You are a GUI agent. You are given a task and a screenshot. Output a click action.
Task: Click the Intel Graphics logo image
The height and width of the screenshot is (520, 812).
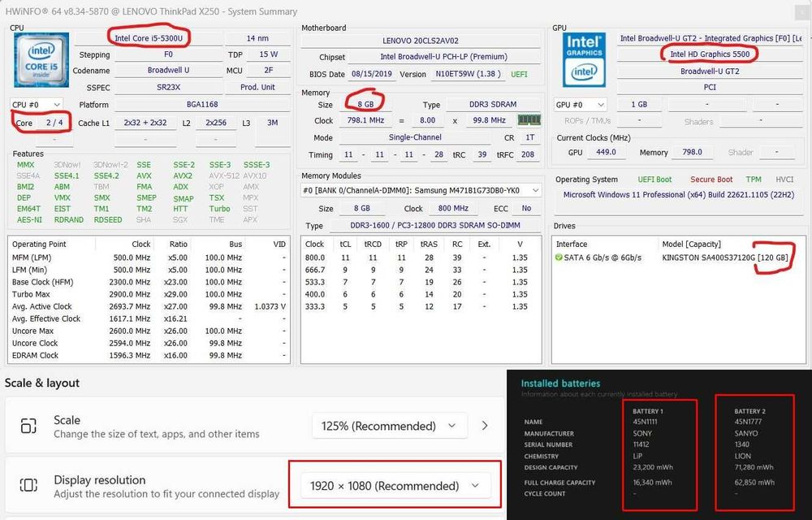(x=584, y=59)
